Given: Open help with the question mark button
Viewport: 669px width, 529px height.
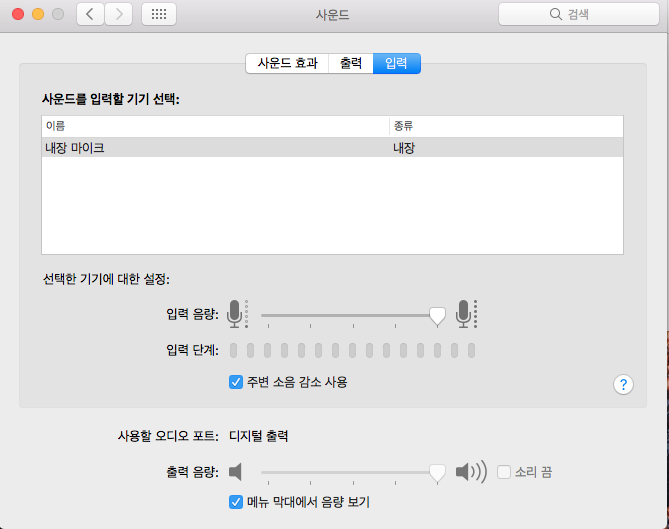Looking at the screenshot, I should point(623,384).
